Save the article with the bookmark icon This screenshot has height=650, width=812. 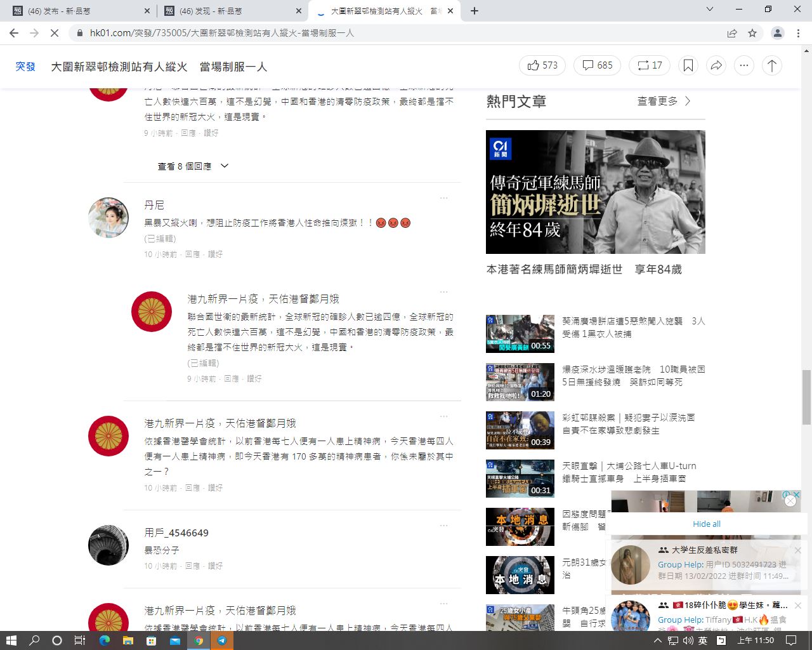pos(688,65)
